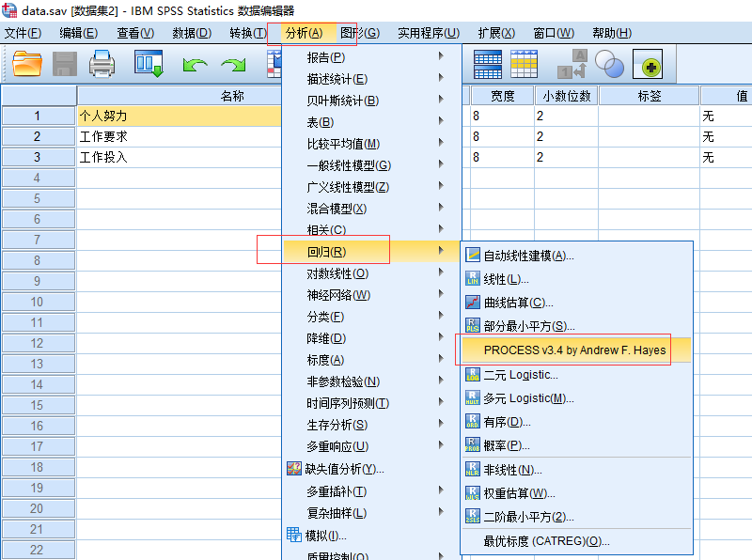Click the PLS icon 部分最小平方(S)
Screen dimensions: 752x560
[473, 325]
